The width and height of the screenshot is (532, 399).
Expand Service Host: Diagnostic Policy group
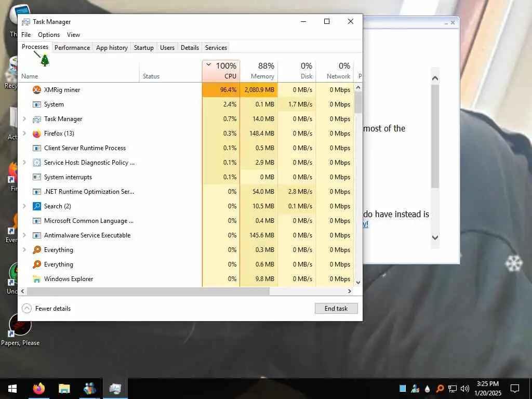[24, 163]
